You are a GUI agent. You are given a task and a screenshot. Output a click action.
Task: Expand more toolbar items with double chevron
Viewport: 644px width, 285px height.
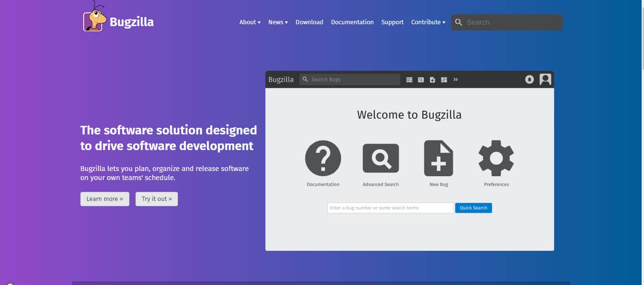click(x=456, y=79)
